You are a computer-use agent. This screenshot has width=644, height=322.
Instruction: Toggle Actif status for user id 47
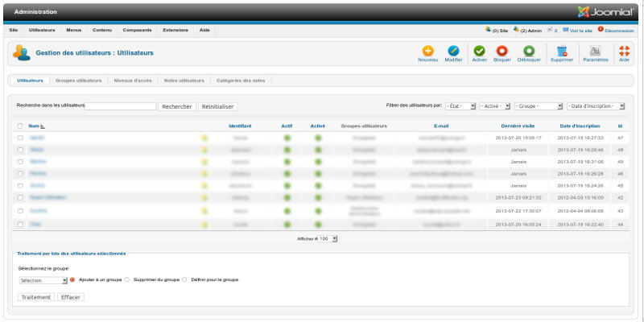click(287, 138)
